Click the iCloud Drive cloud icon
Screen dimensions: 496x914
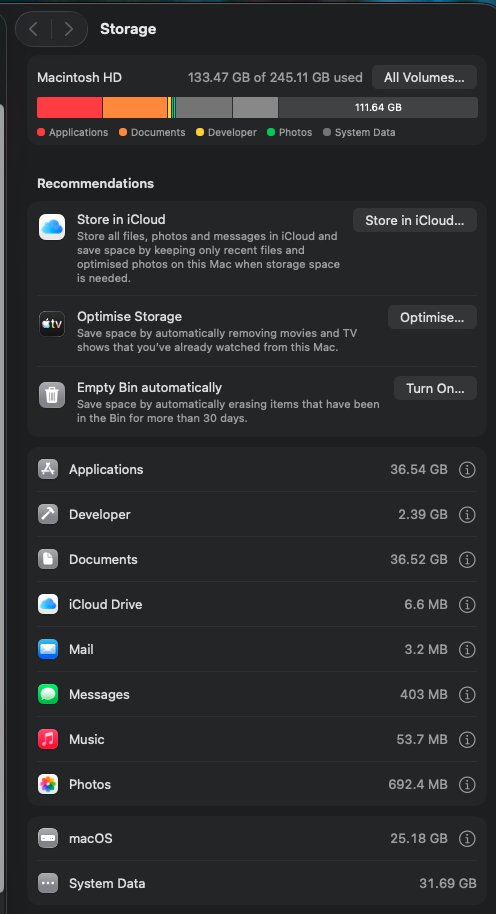coord(48,604)
